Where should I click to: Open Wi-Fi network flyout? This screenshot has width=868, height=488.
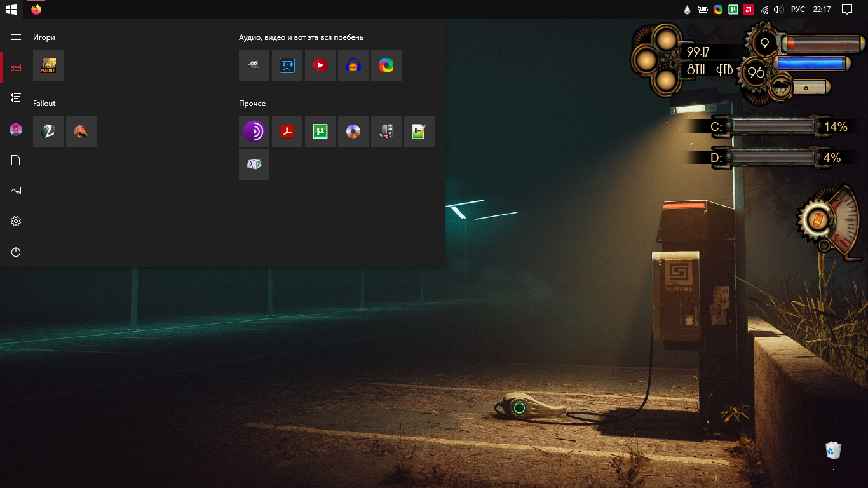pyautogui.click(x=764, y=10)
